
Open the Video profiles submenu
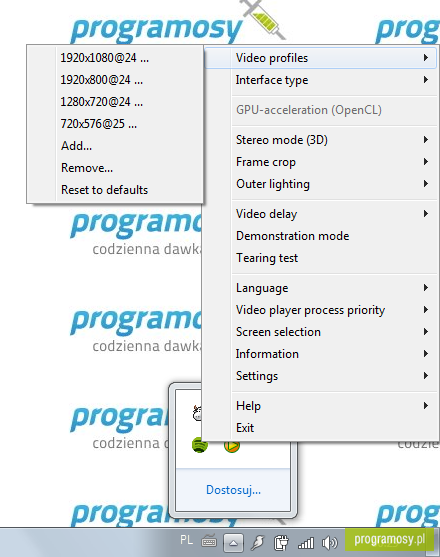[321, 58]
